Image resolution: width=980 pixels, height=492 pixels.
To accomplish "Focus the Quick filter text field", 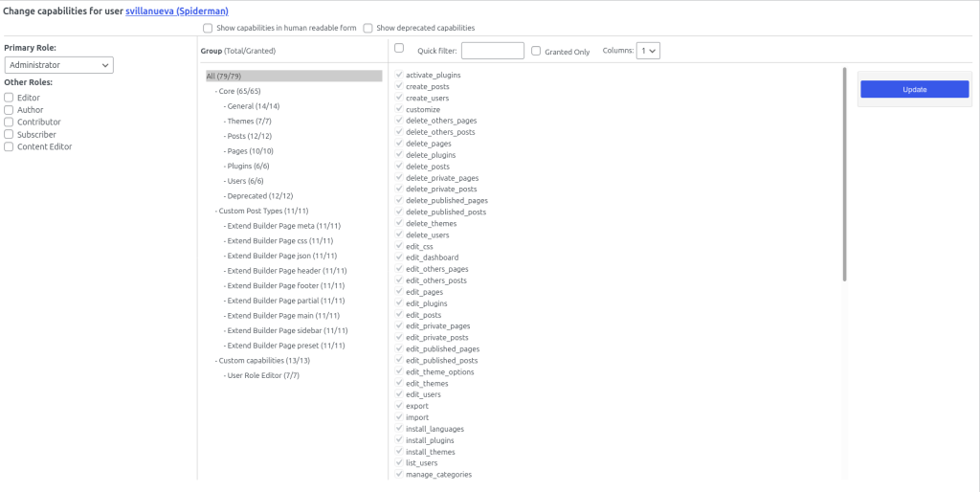I will tap(492, 51).
